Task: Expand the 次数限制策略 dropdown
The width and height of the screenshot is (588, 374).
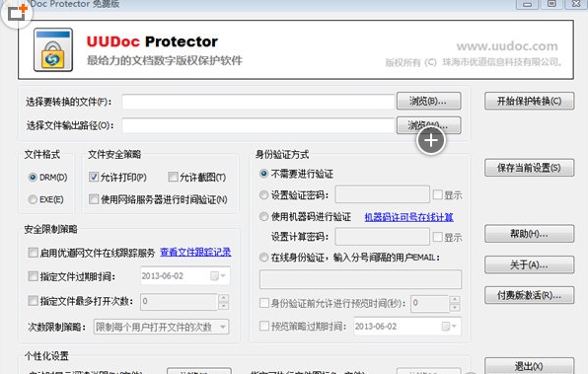Action: pos(223,327)
